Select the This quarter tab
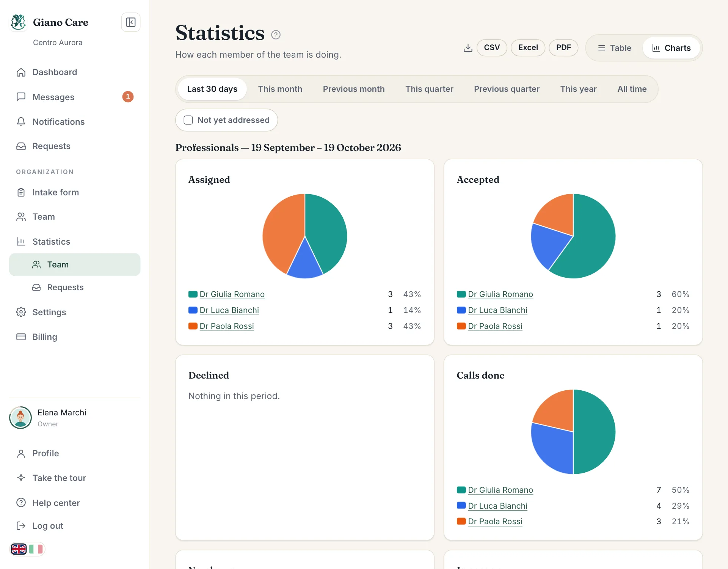The height and width of the screenshot is (569, 728). pos(429,89)
